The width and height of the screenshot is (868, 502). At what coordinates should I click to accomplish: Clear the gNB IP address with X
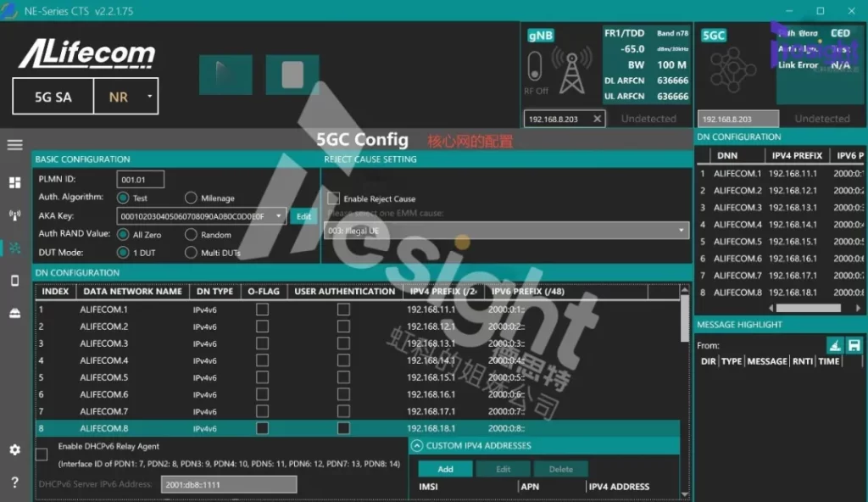(x=597, y=119)
